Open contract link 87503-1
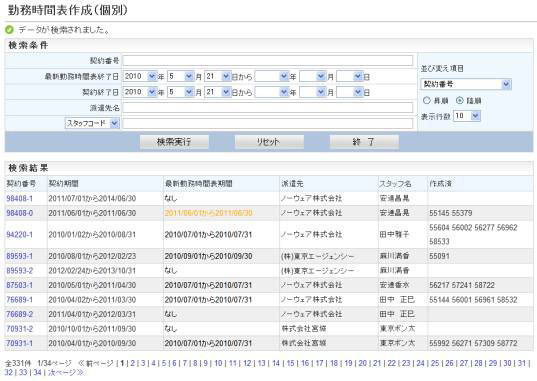 coord(20,285)
